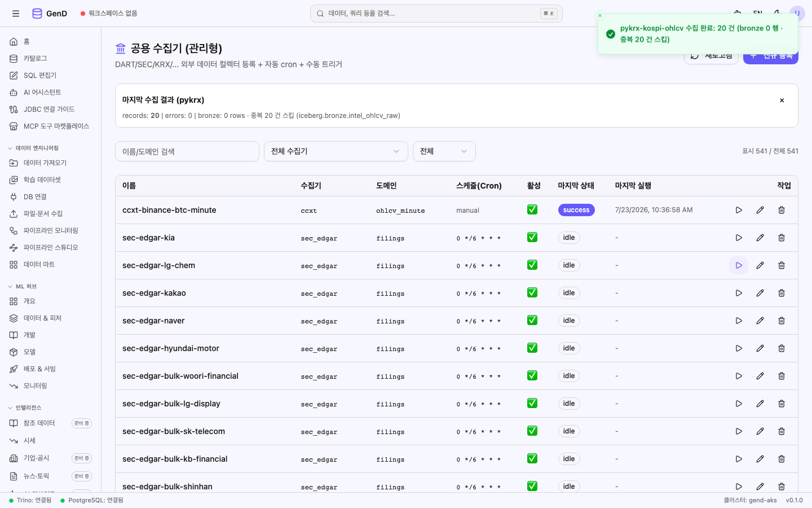Run the sec-edgar-kia collector
Viewport: 812px width, 508px height.
pos(739,238)
